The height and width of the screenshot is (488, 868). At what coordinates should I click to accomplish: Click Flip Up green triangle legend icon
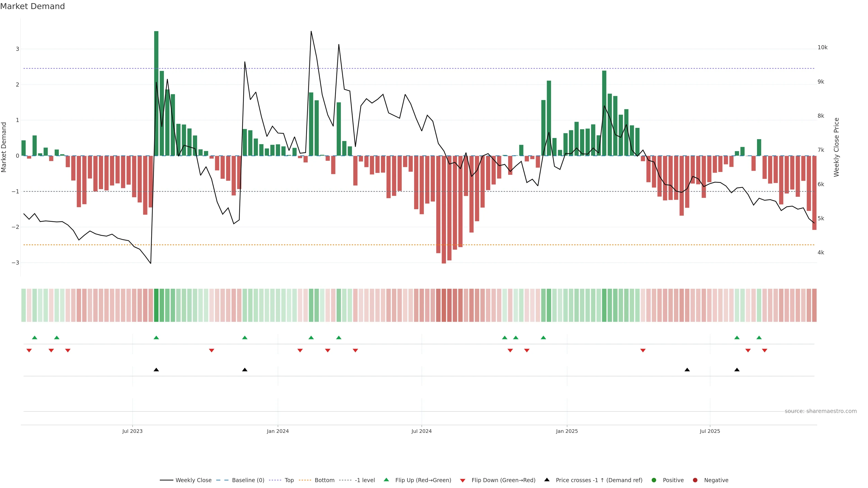pyautogui.click(x=387, y=480)
